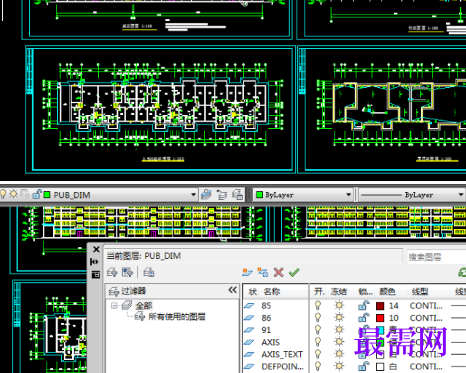Select the DEFPOIN... layer row

283,367
